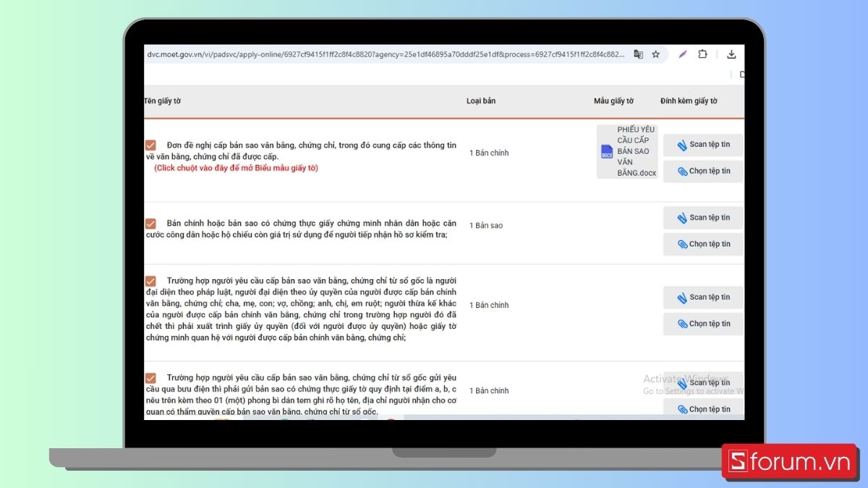The image size is (868, 488).
Task: Open the purple feather extension icon
Action: coord(682,54)
